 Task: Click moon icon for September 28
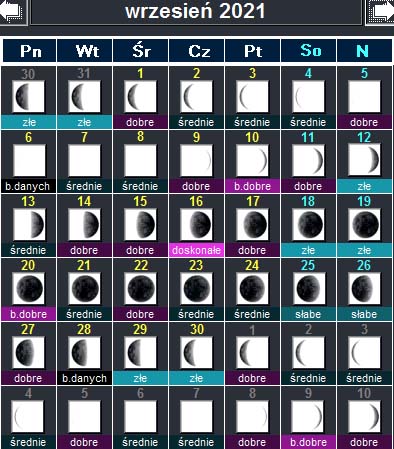(84, 353)
